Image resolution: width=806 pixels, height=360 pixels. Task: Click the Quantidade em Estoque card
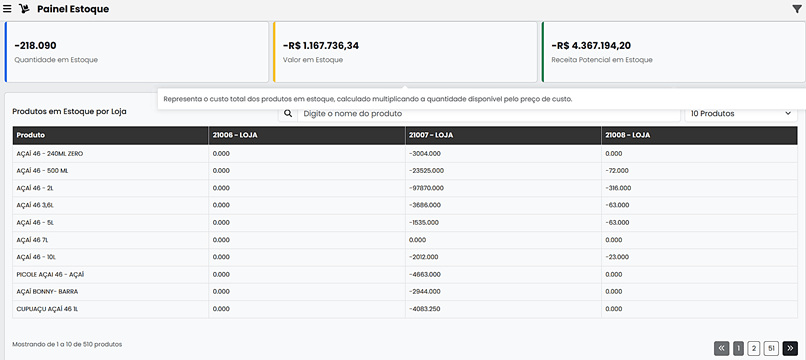(137, 52)
